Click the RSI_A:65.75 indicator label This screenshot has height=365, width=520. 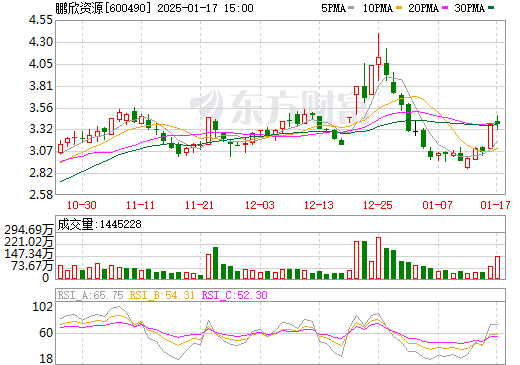90,295
